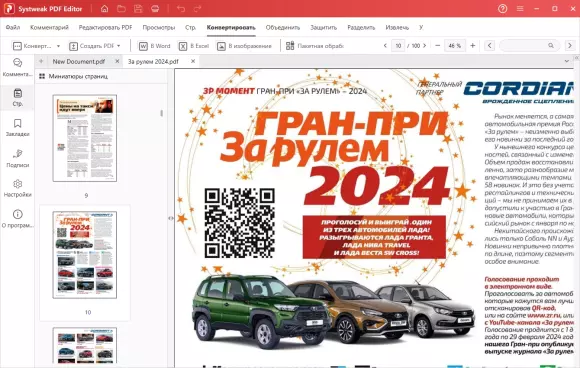This screenshot has height=368, width=580.
Task: Open Закладки bookmarks sidebar panel
Action: 17,128
